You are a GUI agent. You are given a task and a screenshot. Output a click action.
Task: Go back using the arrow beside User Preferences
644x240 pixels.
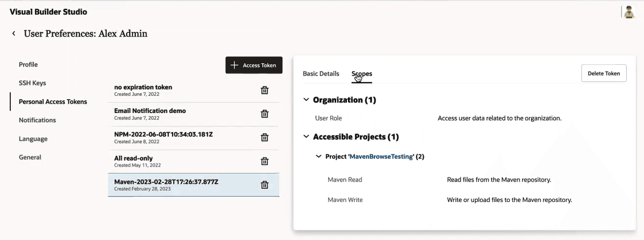pyautogui.click(x=13, y=34)
